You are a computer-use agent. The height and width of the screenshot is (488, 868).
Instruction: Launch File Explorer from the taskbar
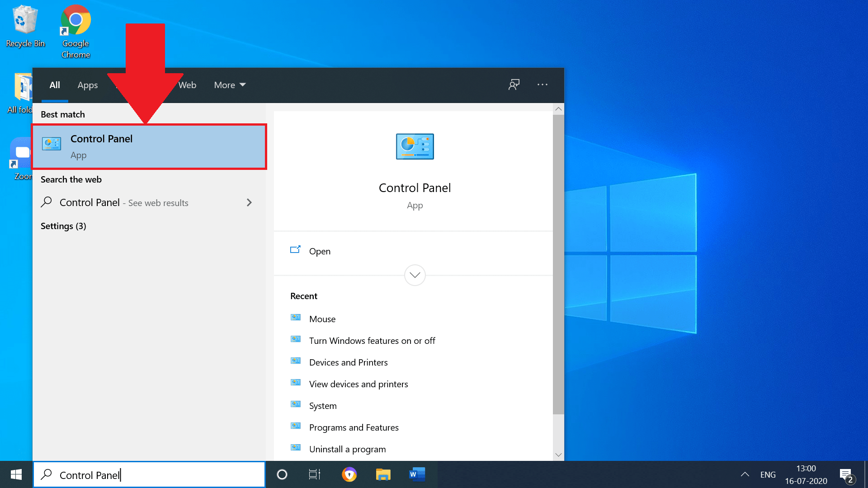click(383, 474)
